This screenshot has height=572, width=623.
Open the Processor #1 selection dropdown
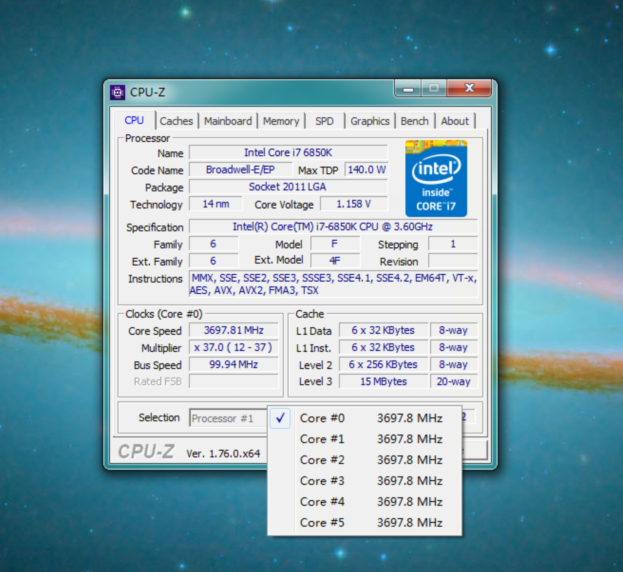click(x=228, y=418)
